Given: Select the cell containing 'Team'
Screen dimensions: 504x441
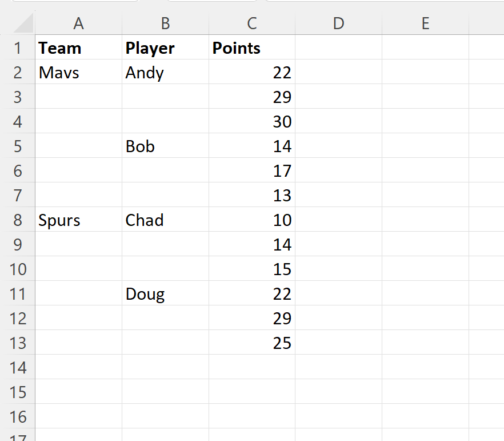Looking at the screenshot, I should pyautogui.click(x=78, y=48).
